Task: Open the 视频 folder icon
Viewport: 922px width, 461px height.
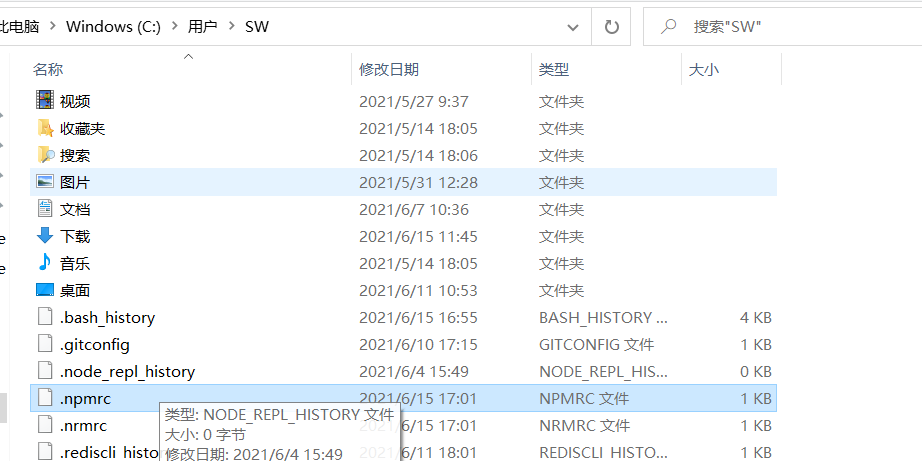Action: tap(45, 100)
